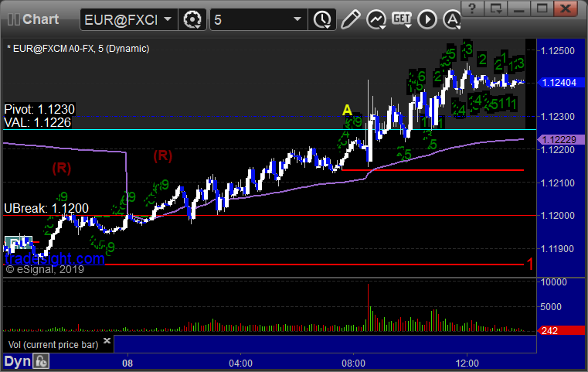Click the 1.11900 price axis label

558,248
